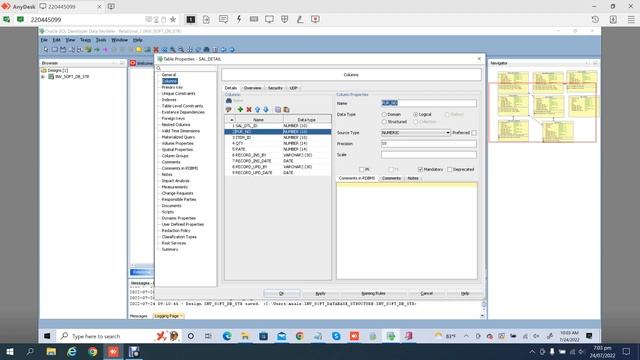Delete selected column with red X icon
Image resolution: width=640 pixels, height=360 pixels.
click(249, 109)
